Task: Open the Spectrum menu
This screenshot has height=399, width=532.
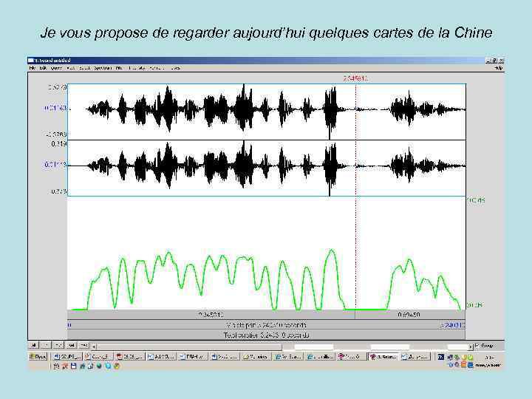Action: click(103, 68)
